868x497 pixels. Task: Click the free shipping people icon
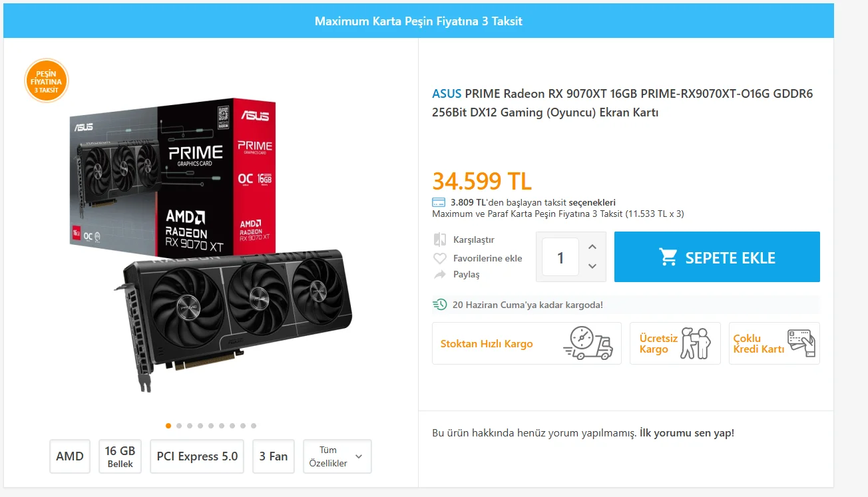pyautogui.click(x=696, y=343)
